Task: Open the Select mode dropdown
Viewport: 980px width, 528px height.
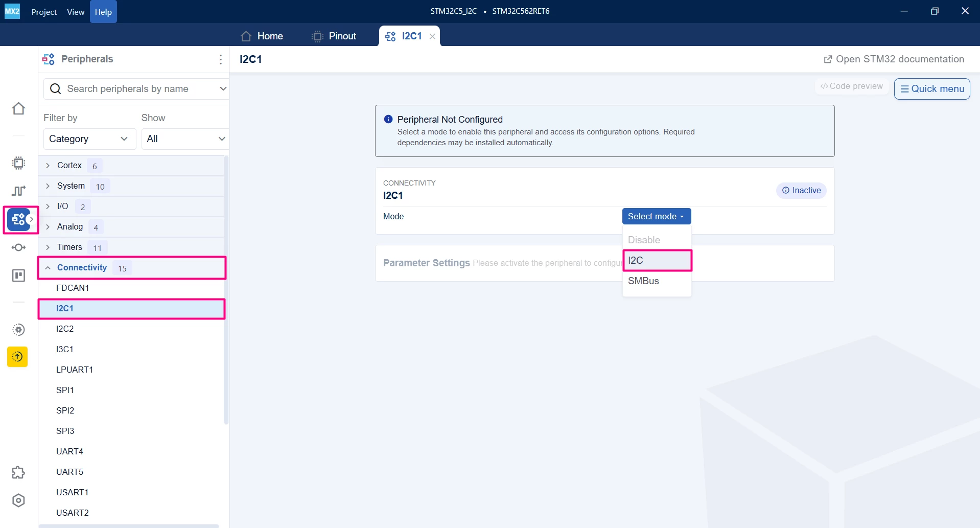Action: click(657, 216)
